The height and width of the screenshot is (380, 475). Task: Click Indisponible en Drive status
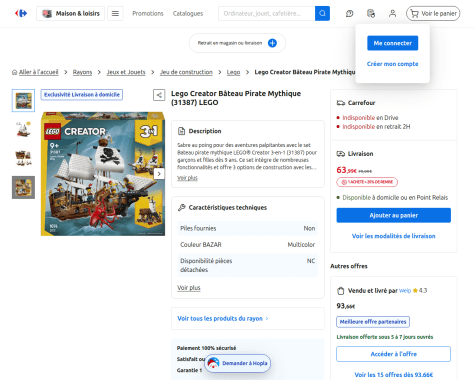pos(370,118)
